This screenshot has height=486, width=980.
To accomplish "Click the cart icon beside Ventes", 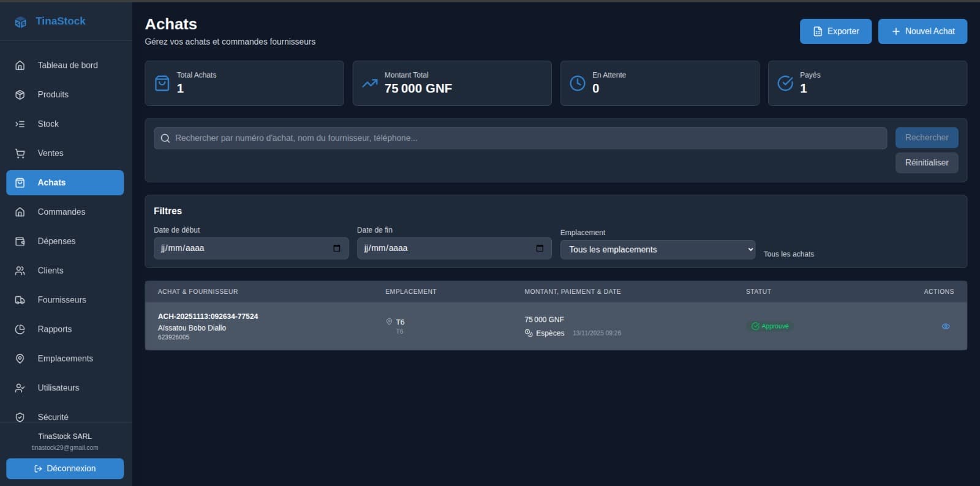I will (x=20, y=153).
